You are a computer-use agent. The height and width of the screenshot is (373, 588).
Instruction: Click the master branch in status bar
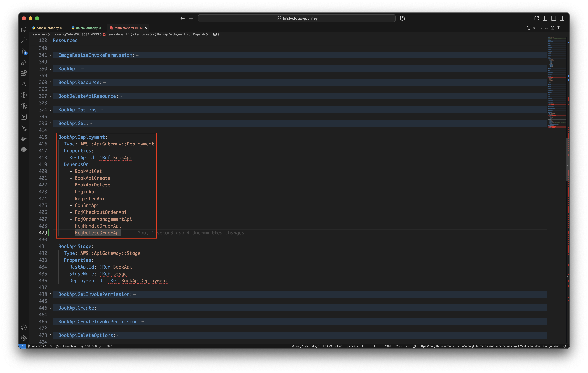click(35, 346)
